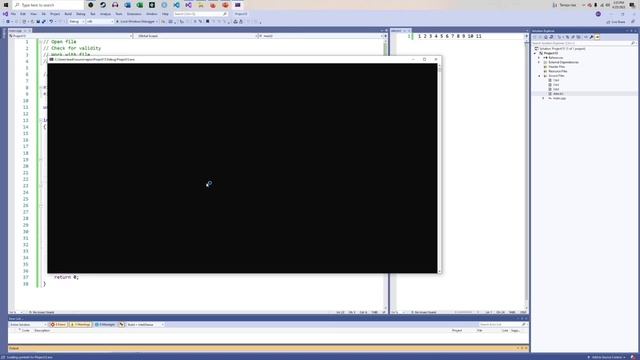
Task: Select the Resource Files folder
Action: (x=558, y=71)
